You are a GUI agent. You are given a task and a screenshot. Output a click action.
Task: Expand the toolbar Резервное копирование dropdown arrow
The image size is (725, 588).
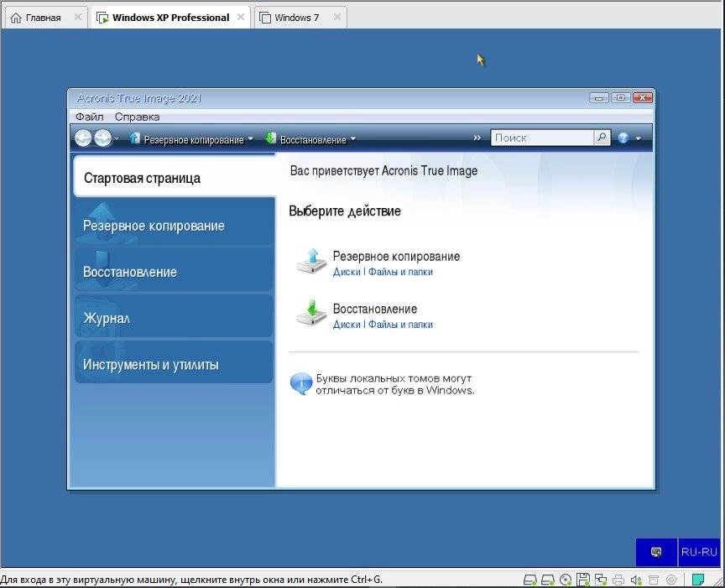click(251, 138)
